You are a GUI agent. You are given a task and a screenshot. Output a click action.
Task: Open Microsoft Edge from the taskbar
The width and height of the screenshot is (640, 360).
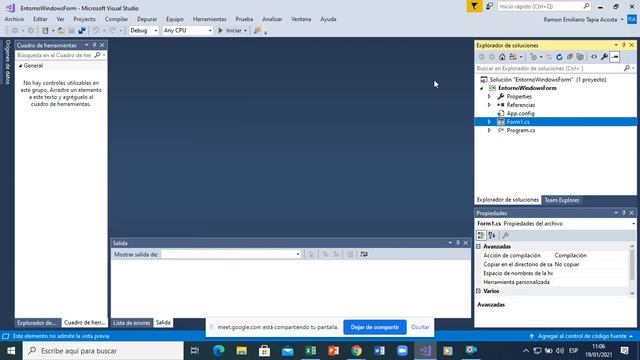(219, 351)
